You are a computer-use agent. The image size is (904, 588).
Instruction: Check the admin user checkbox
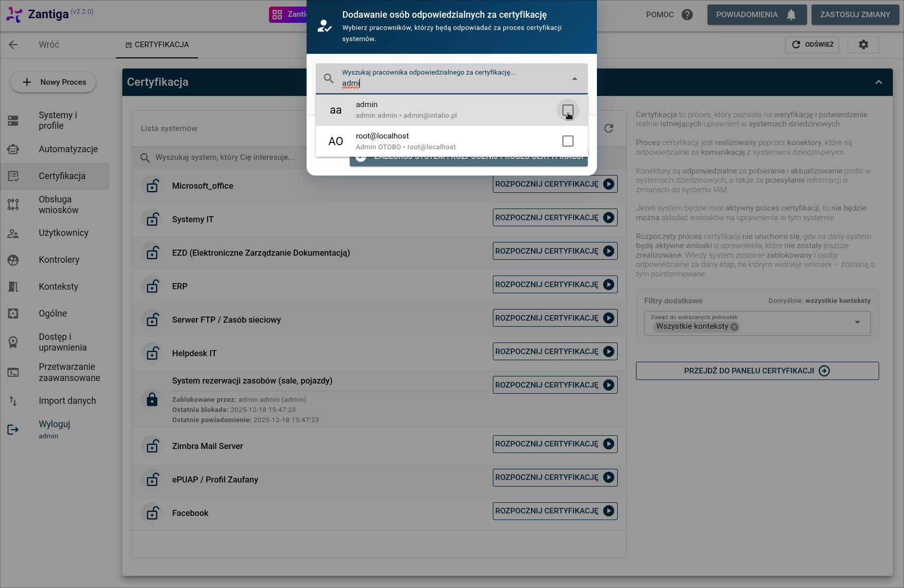pos(567,110)
